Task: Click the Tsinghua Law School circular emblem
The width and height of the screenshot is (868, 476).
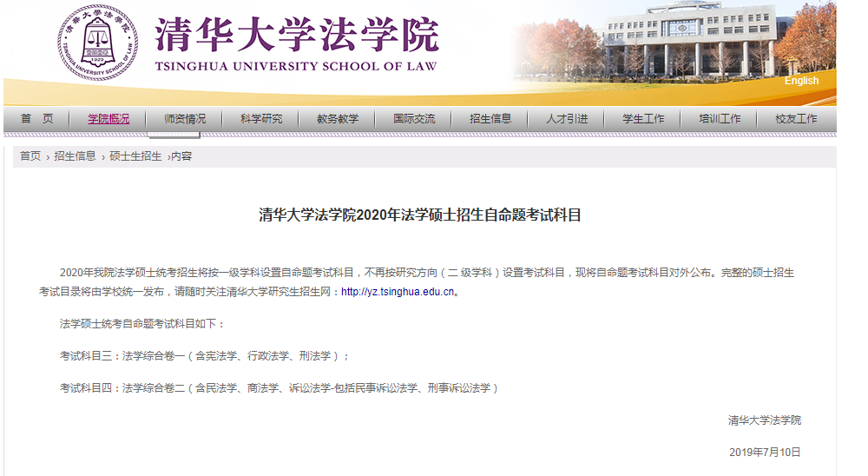Action: coord(96,43)
